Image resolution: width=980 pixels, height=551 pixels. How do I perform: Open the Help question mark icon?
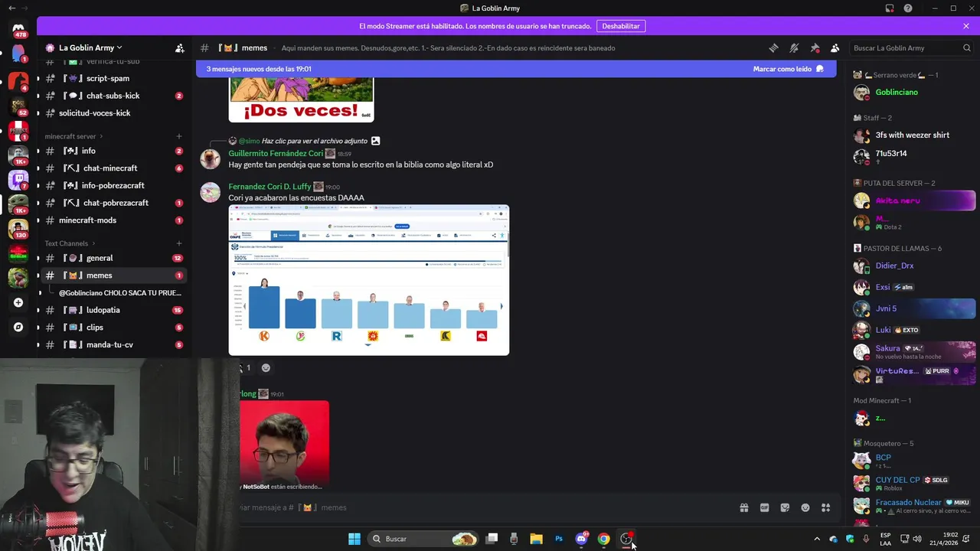point(908,8)
